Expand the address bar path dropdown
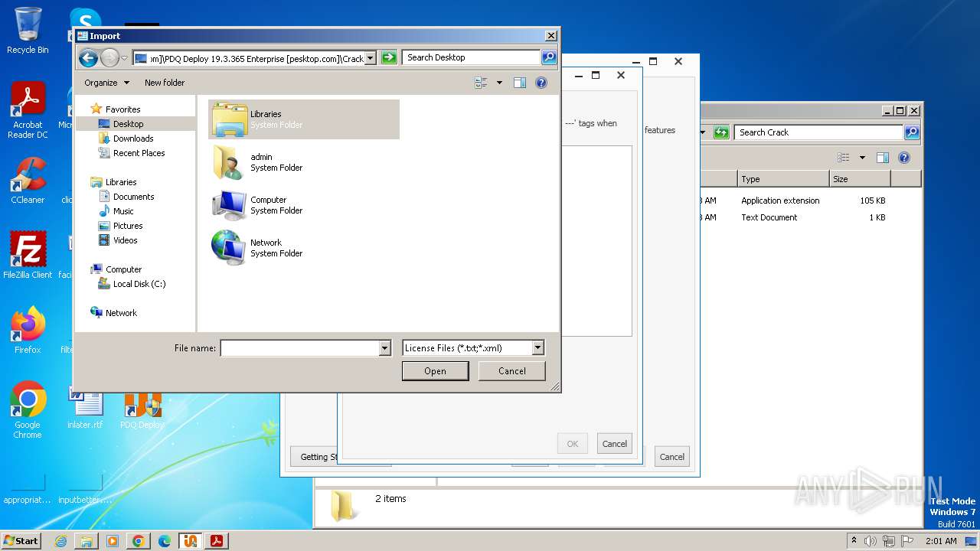This screenshot has width=980, height=551. pyautogui.click(x=371, y=58)
